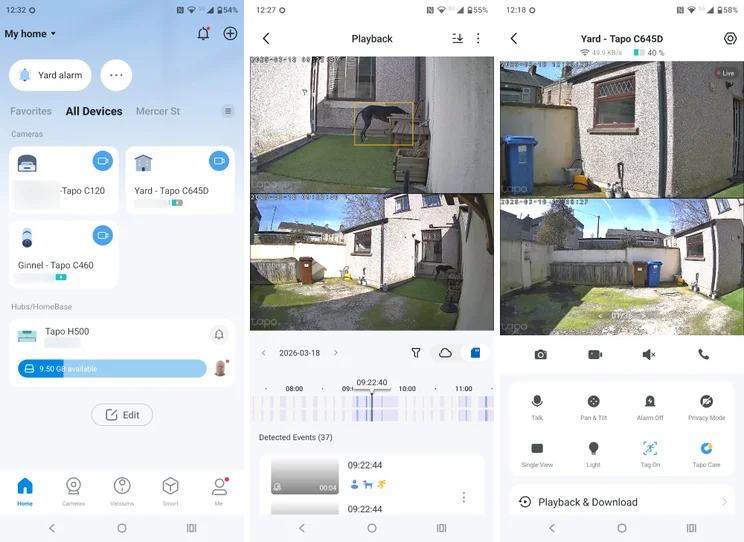The width and height of the screenshot is (744, 542).
Task: Open Tapo H500 storage available bar
Action: point(112,369)
